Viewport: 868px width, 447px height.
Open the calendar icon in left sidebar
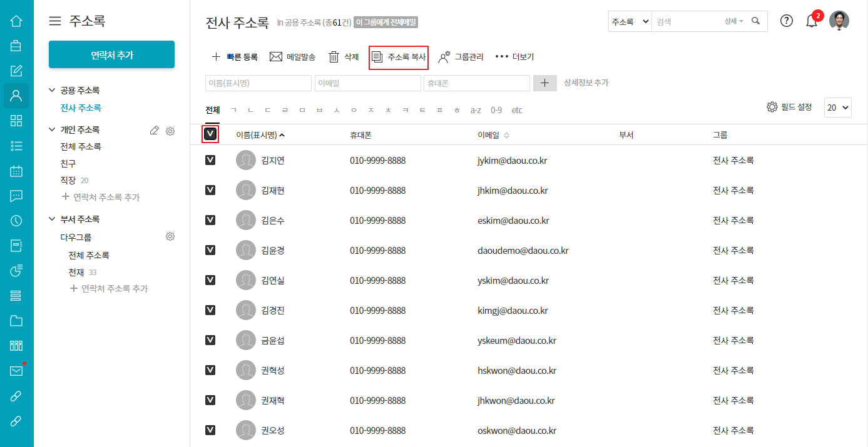coord(16,171)
